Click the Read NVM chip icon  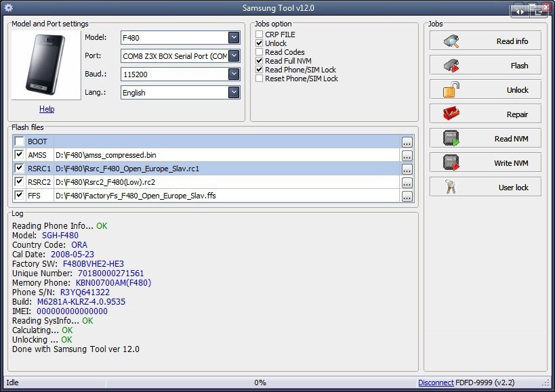(x=452, y=139)
